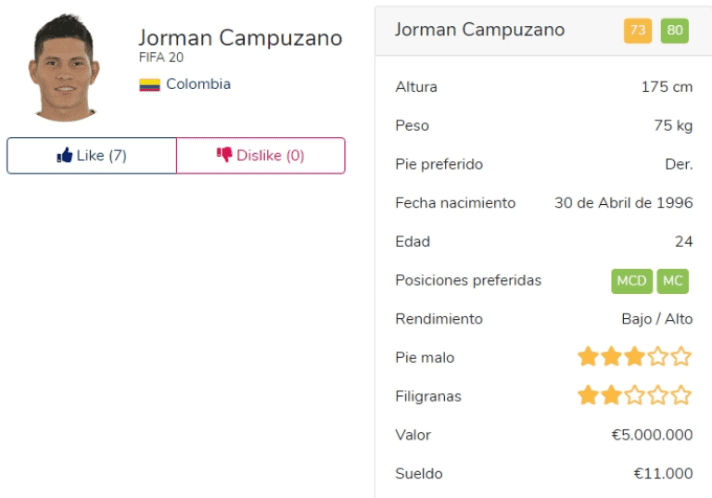Click the large Jorman Campuzano heading
Image resolution: width=712 pixels, height=498 pixels.
coord(240,38)
